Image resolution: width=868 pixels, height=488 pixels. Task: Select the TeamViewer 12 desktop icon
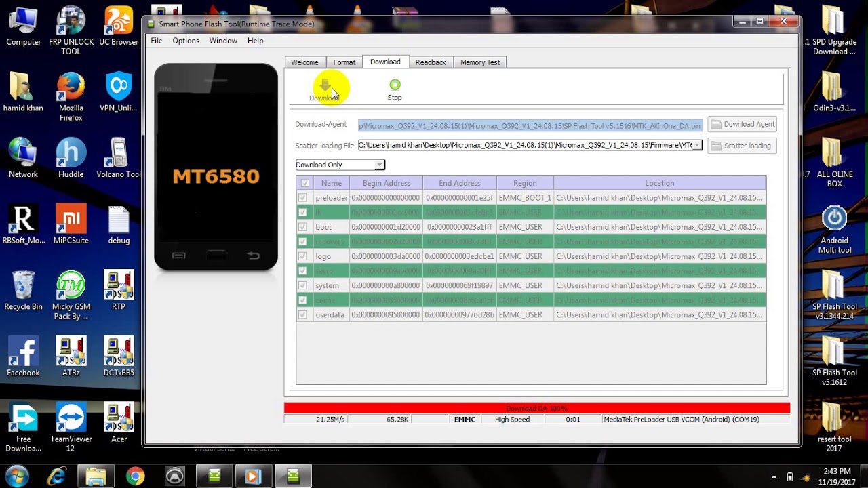[71, 428]
